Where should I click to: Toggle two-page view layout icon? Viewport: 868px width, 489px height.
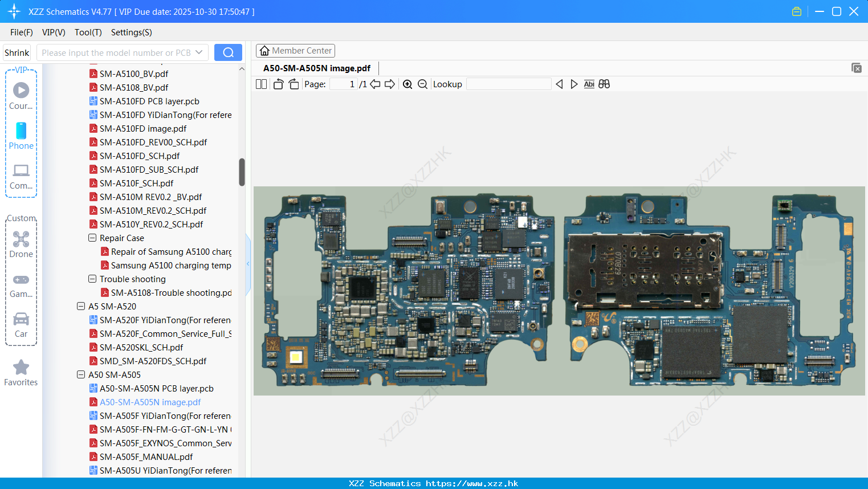click(261, 84)
